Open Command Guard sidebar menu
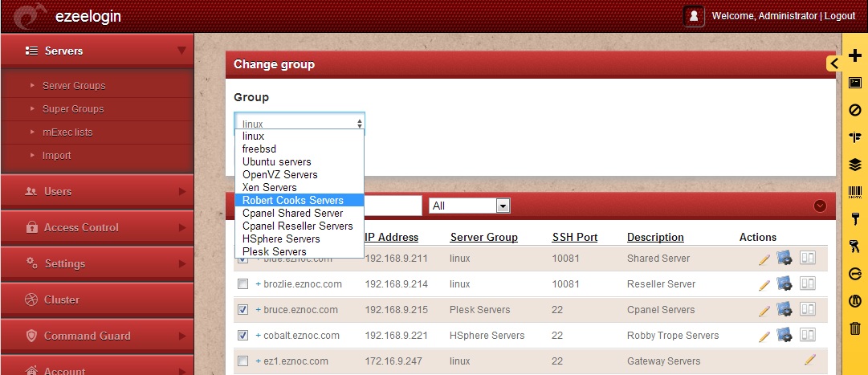This screenshot has height=375, width=868. 97,336
